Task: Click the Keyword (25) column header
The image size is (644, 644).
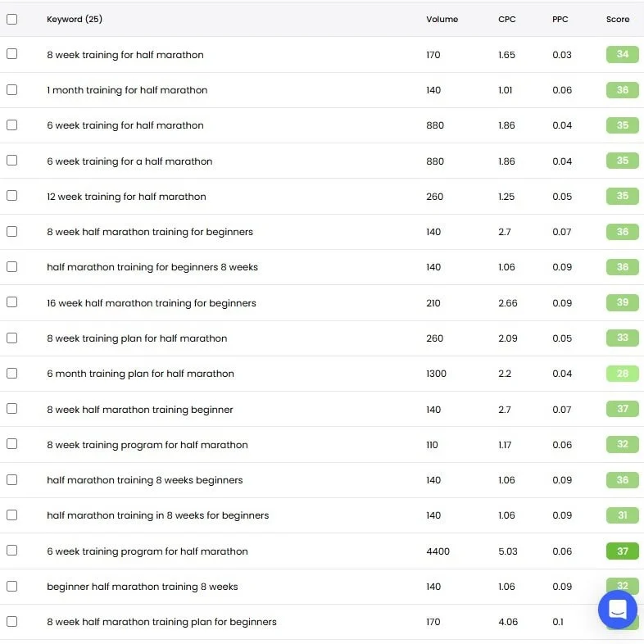Action: (x=75, y=19)
